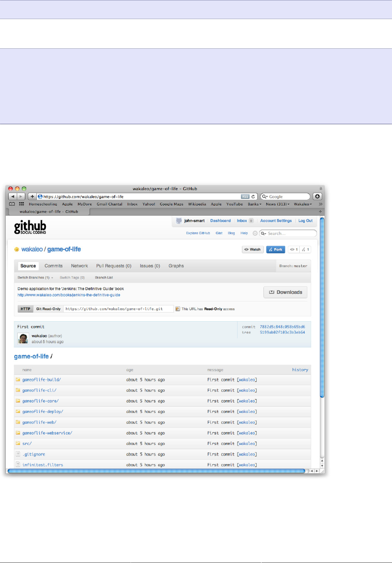
Task: Click the vertical scrollbar thumb
Action: pyautogui.click(x=322, y=307)
